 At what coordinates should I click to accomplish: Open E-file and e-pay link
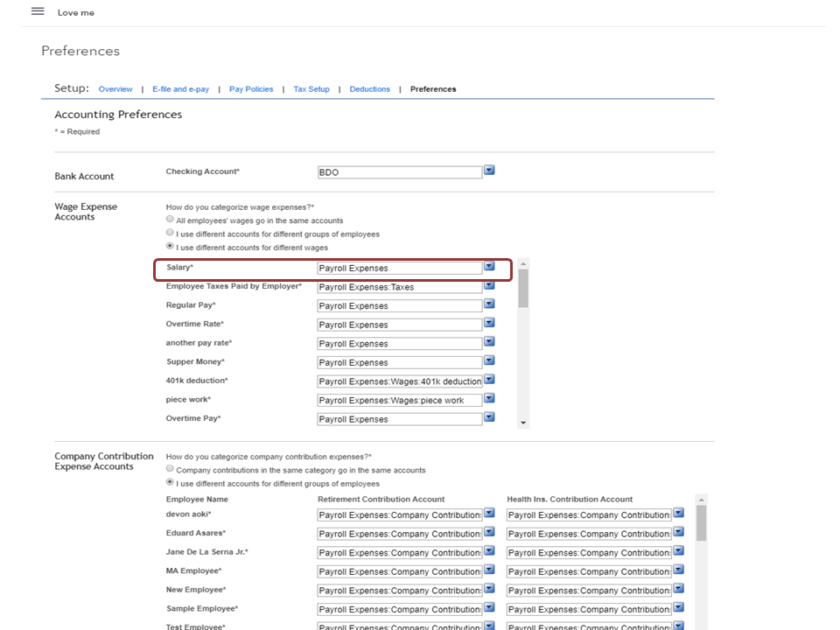(x=180, y=89)
